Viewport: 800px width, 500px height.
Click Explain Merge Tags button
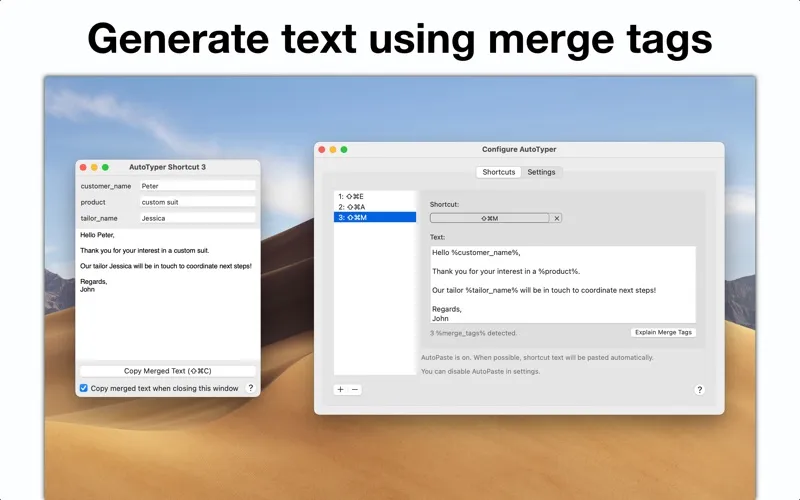663,332
